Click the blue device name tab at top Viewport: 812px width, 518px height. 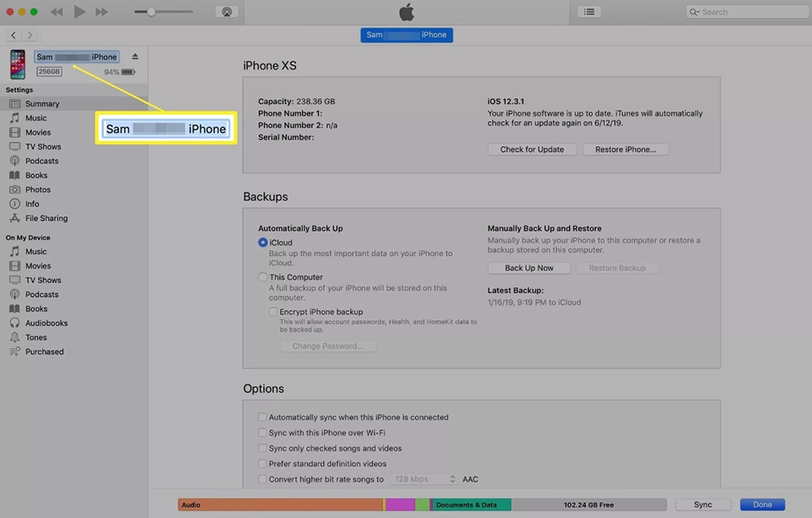point(407,35)
